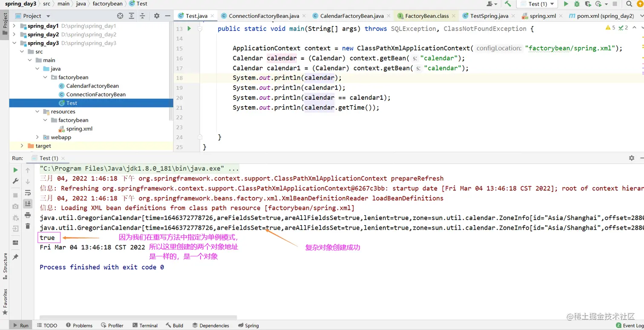644x330 pixels.
Task: Click the wrench icon in Run panel
Action: coord(16,181)
